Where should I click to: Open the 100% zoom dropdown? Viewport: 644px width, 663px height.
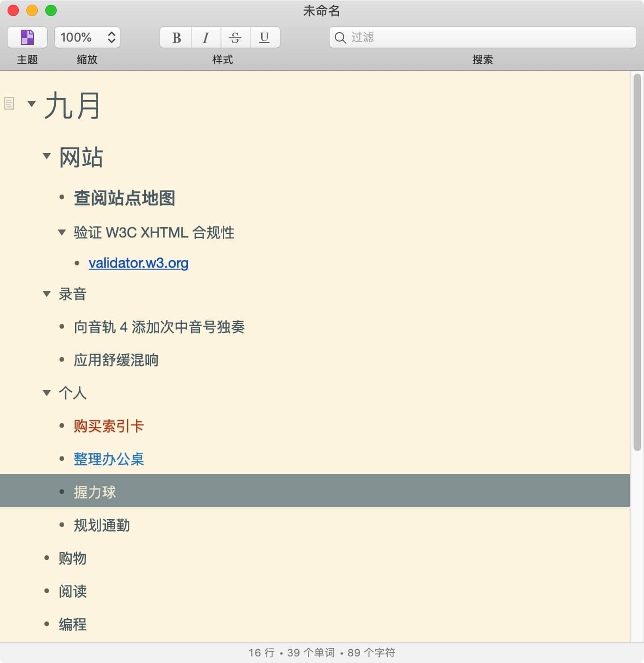point(87,37)
